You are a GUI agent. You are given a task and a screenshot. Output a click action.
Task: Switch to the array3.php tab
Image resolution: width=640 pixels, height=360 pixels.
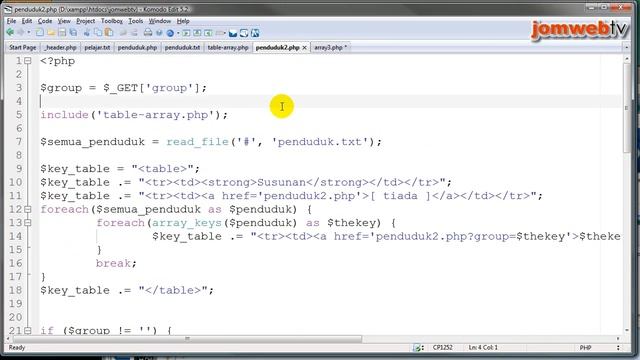331,47
